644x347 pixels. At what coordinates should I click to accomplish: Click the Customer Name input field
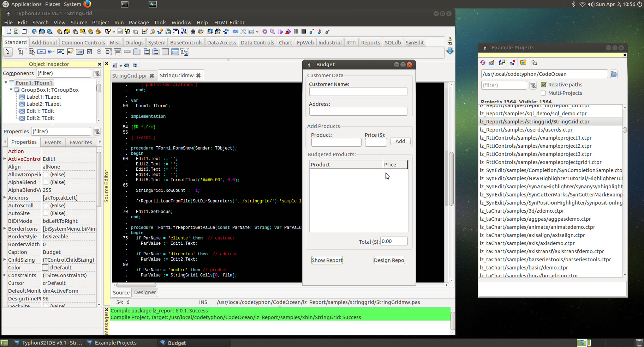358,92
